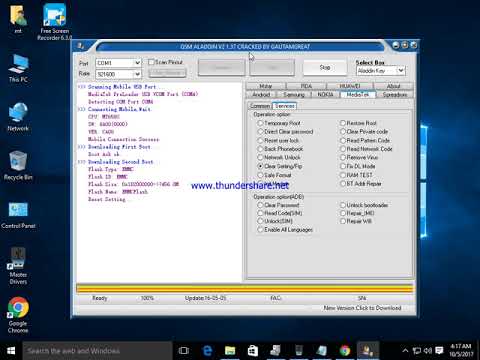
Task: Open the Network desktop icon
Action: [x=18, y=117]
